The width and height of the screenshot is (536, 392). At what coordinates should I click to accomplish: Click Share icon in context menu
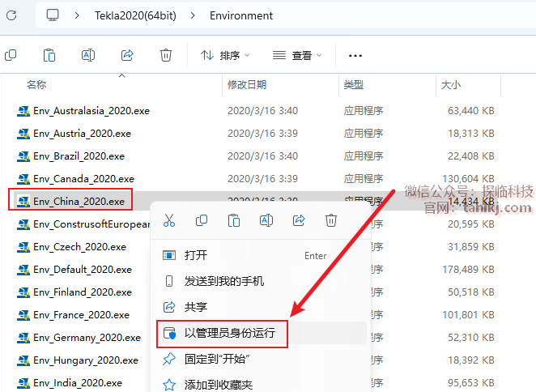299,220
